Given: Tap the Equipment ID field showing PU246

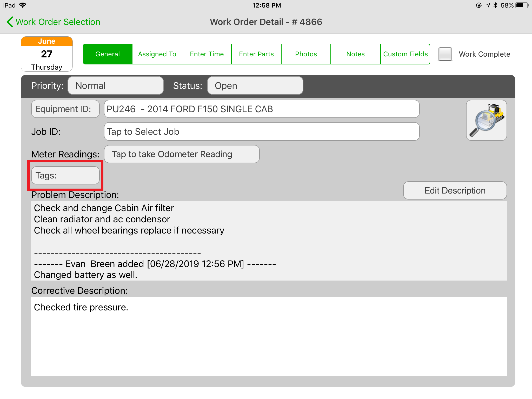Looking at the screenshot, I should [262, 109].
